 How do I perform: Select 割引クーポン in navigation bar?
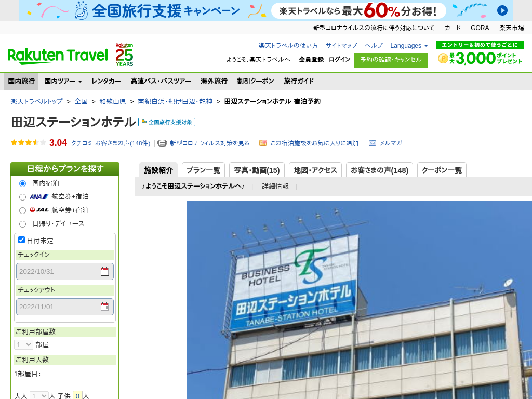pos(256,81)
